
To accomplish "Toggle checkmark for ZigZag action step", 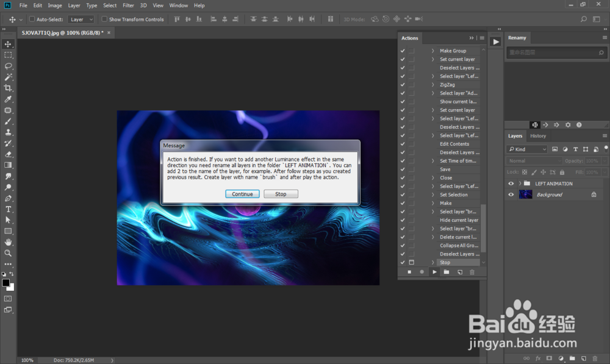I will (x=403, y=85).
